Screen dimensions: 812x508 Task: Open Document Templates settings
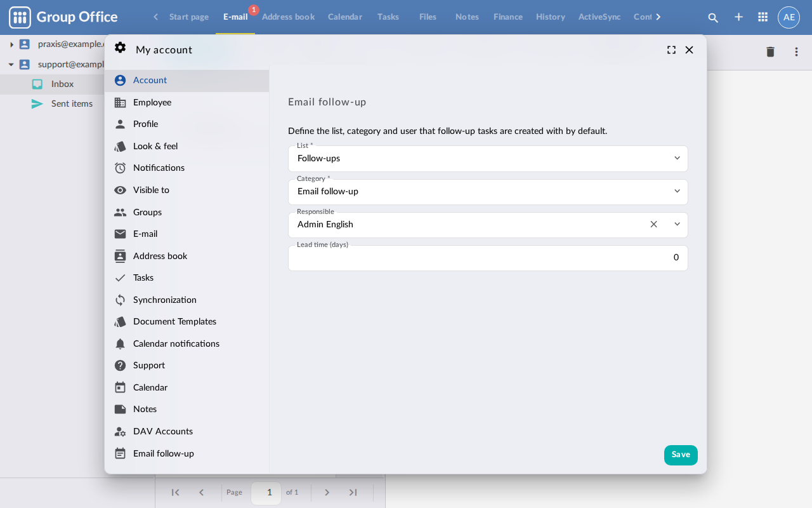pyautogui.click(x=187, y=321)
